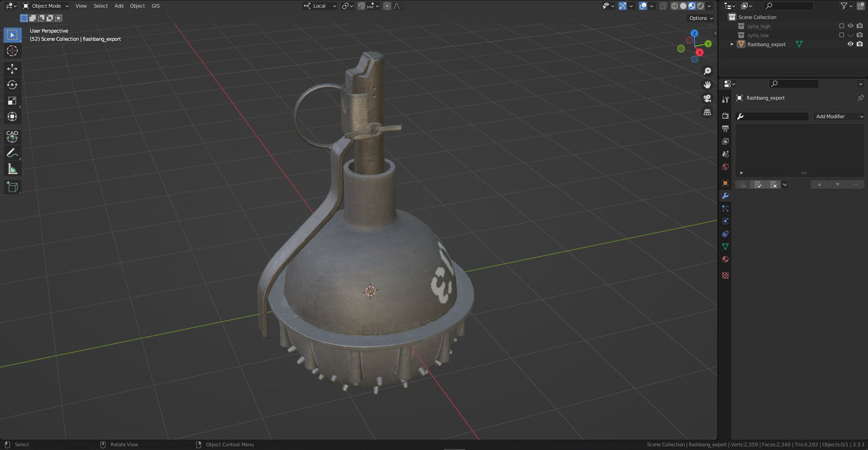
Task: Activate the Scale tool
Action: click(12, 101)
